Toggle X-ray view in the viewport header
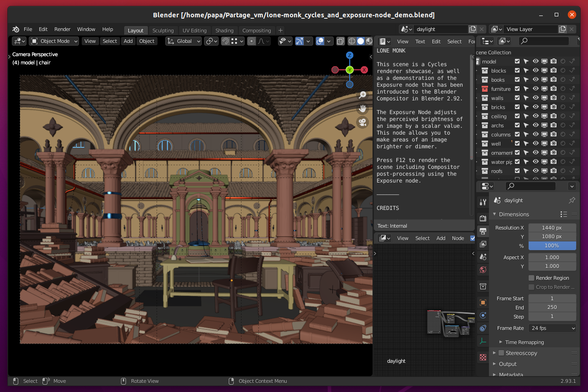The width and height of the screenshot is (588, 392). point(341,41)
